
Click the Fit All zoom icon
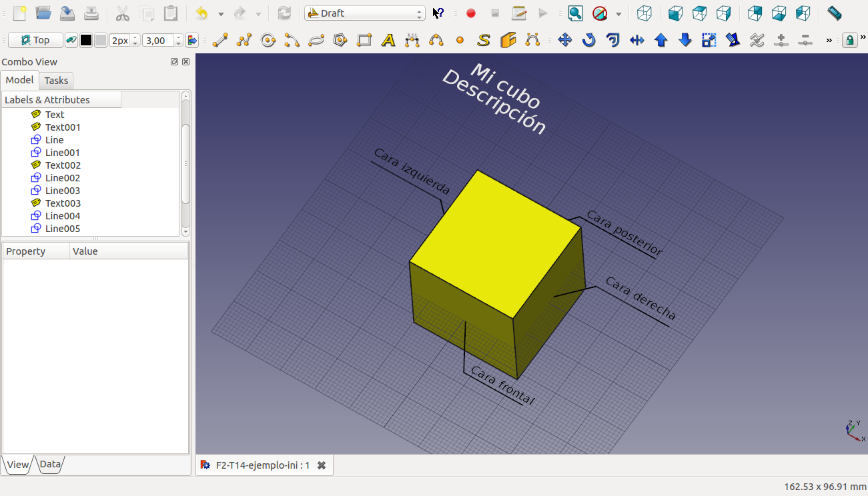[575, 13]
